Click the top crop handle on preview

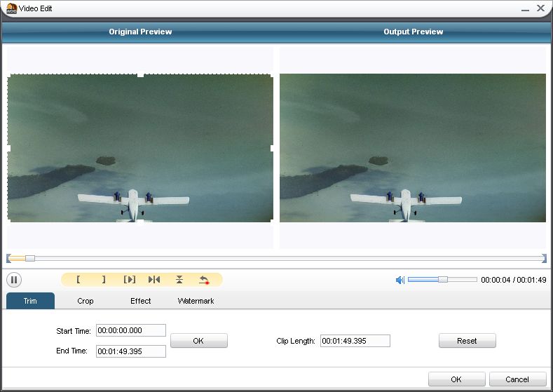[x=140, y=75]
